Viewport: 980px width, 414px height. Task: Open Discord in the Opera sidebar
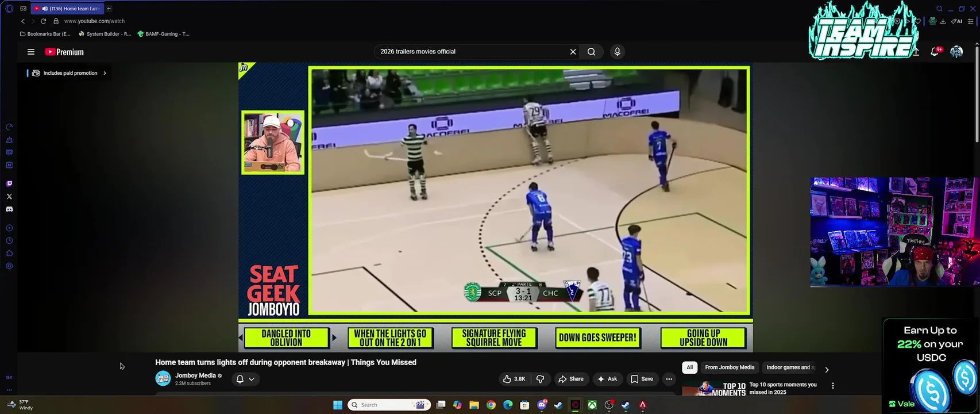(9, 209)
